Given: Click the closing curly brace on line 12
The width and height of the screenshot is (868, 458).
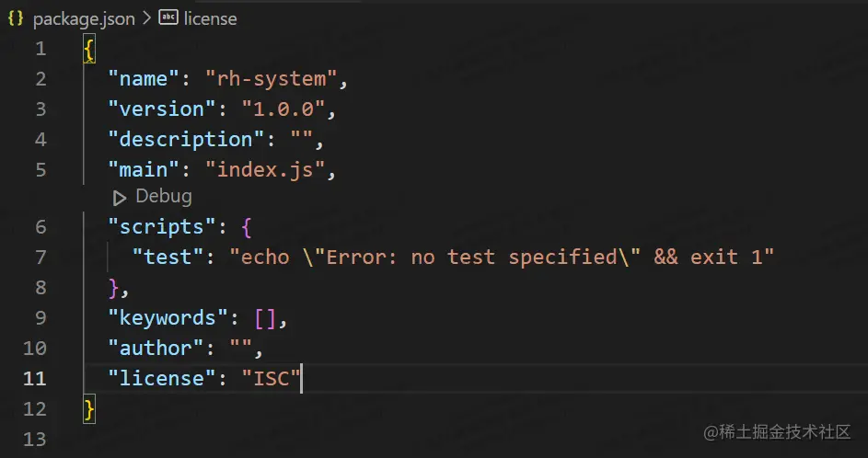Looking at the screenshot, I should (x=89, y=408).
